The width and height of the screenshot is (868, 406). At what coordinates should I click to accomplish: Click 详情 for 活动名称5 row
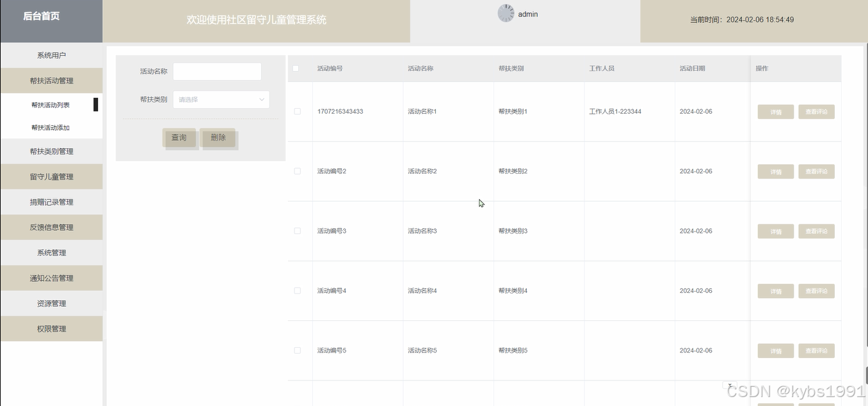coord(776,351)
